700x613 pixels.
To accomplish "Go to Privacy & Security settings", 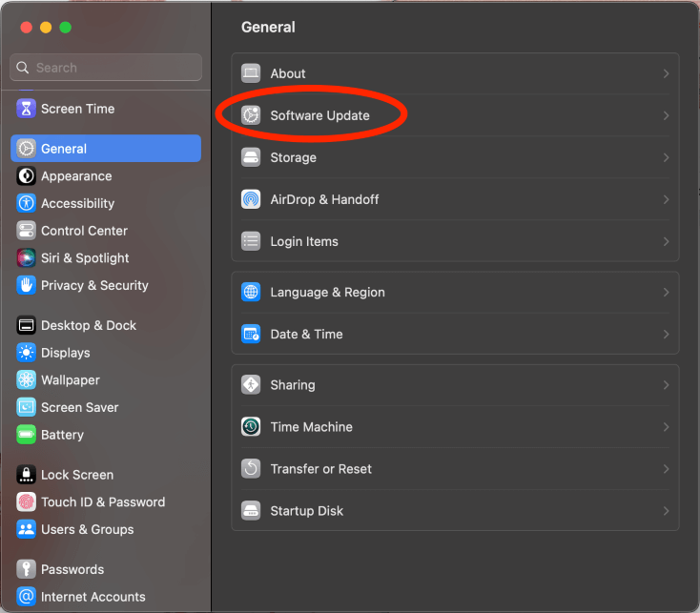I will coord(94,285).
